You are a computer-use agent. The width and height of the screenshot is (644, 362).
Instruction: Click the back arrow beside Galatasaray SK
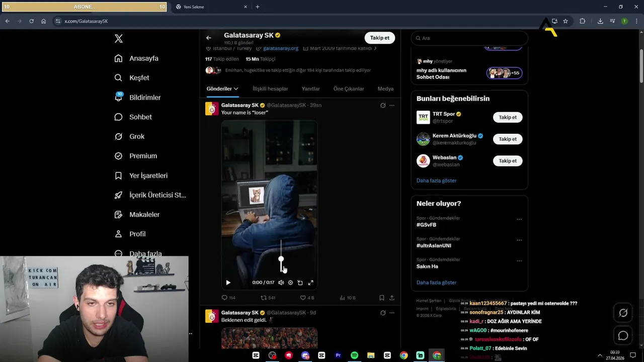(209, 38)
